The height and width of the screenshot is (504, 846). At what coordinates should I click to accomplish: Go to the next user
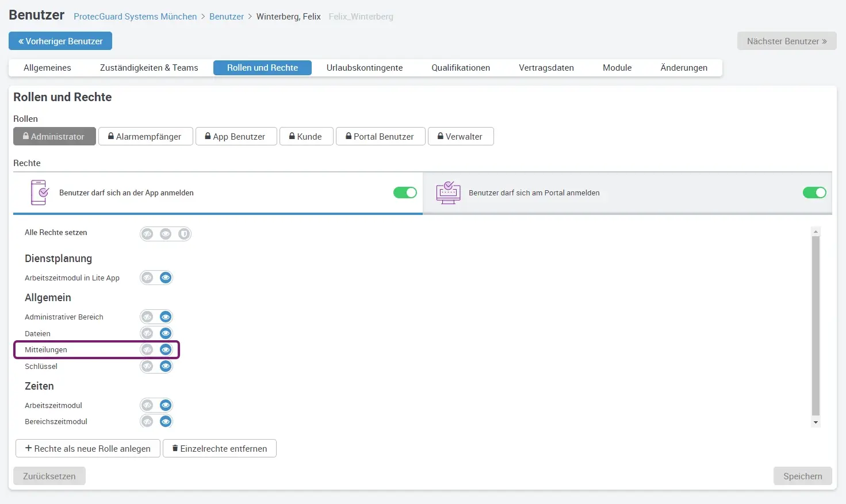[x=786, y=41]
